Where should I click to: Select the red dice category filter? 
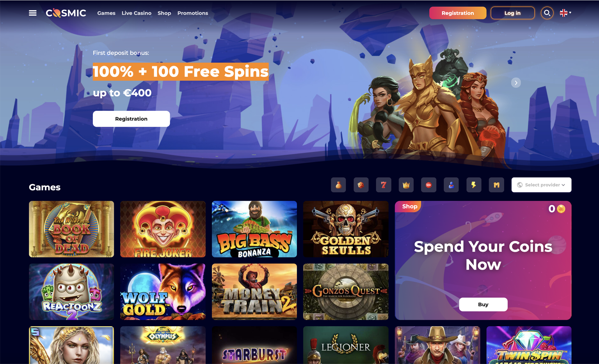(361, 185)
